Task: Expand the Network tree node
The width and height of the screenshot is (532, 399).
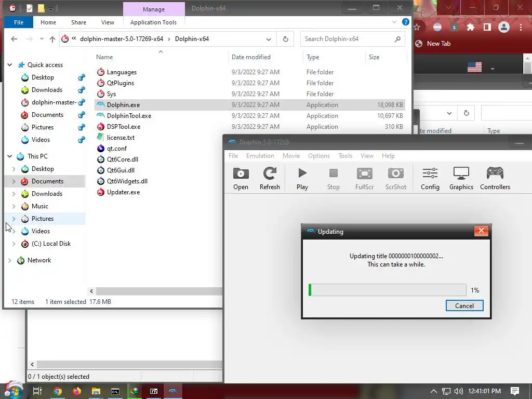Action: point(10,260)
